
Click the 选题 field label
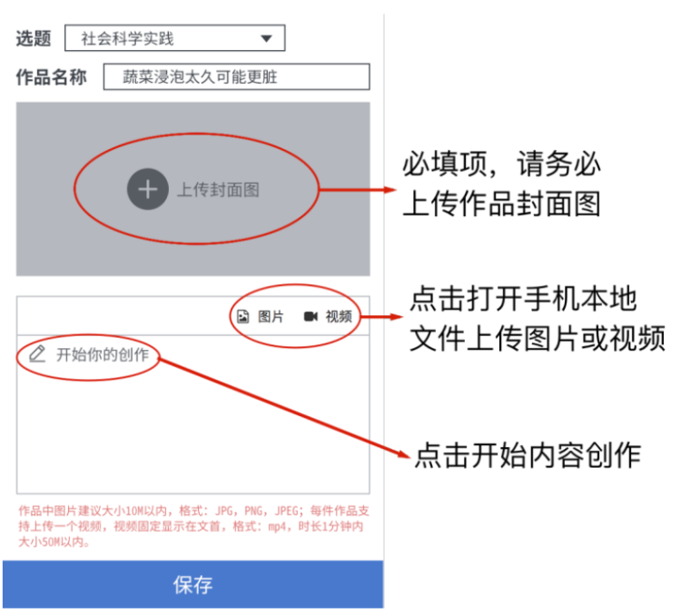[34, 38]
